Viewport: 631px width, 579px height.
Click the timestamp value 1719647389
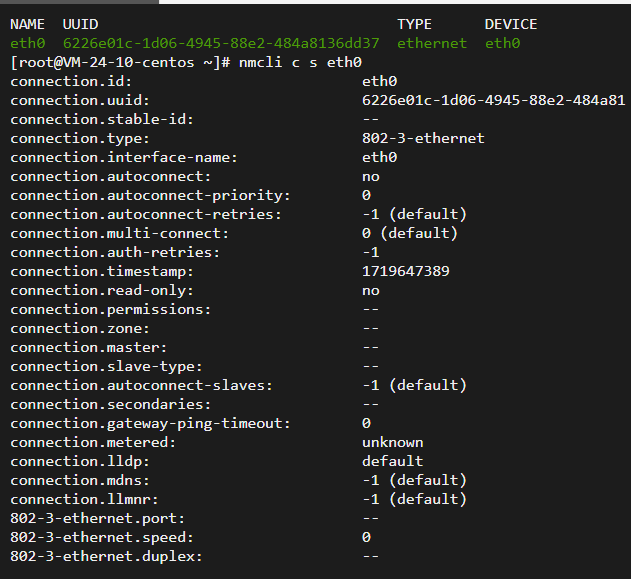click(x=406, y=271)
